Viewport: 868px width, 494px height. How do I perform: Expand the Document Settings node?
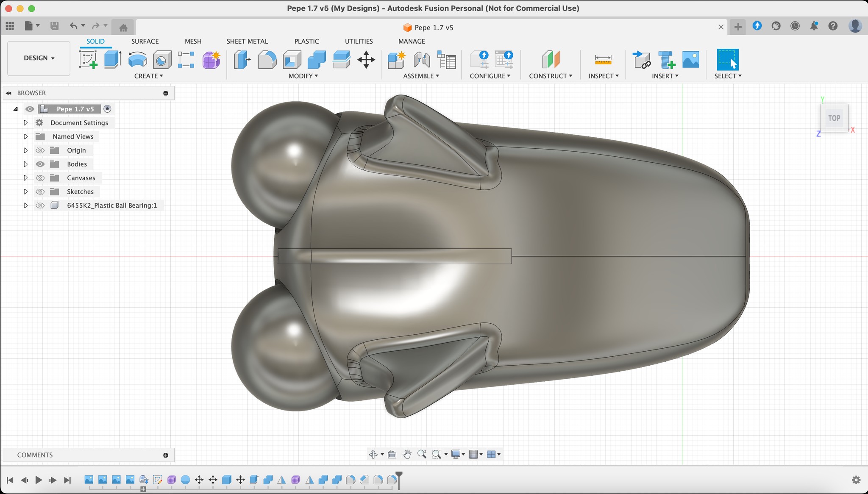point(25,123)
